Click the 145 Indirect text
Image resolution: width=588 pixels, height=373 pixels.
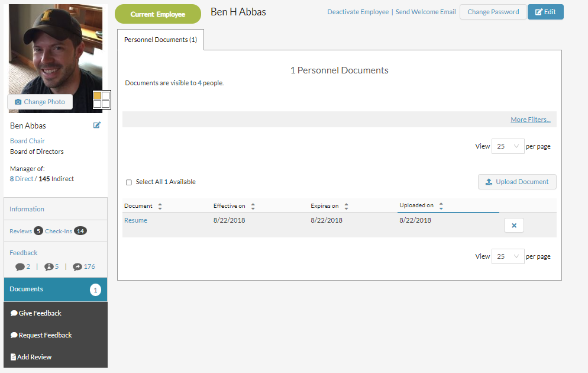[56, 179]
